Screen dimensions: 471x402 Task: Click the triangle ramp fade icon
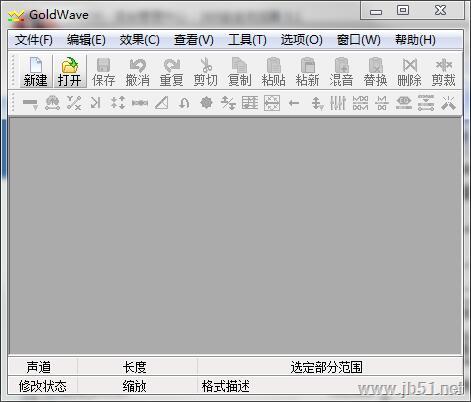pos(162,103)
